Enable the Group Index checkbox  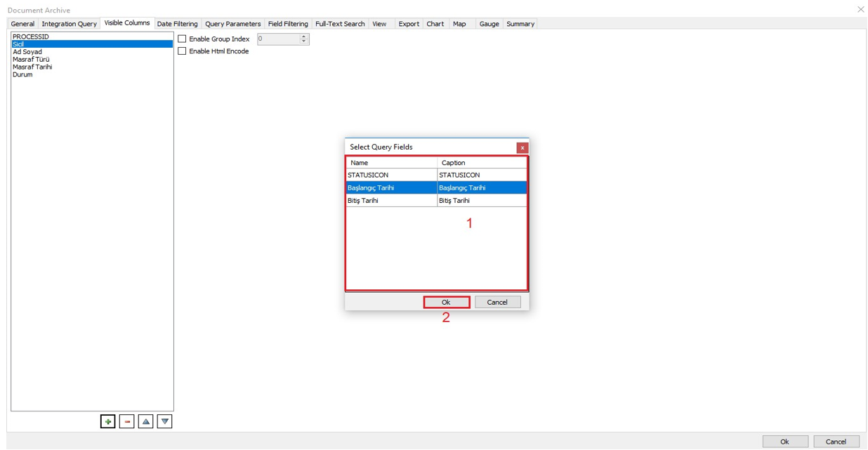[183, 39]
